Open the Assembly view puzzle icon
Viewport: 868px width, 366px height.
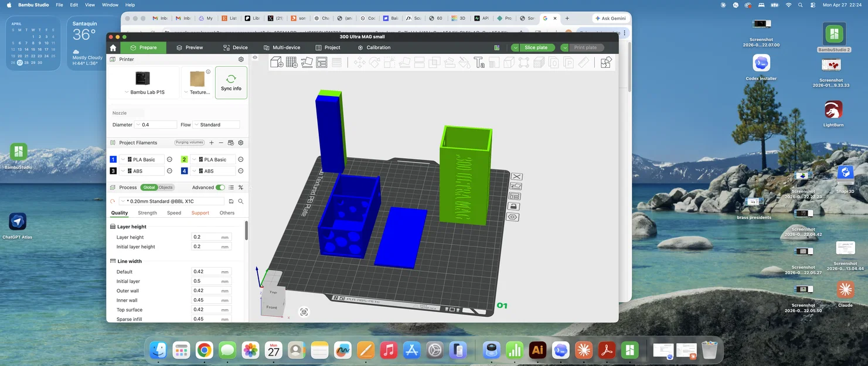pos(606,62)
